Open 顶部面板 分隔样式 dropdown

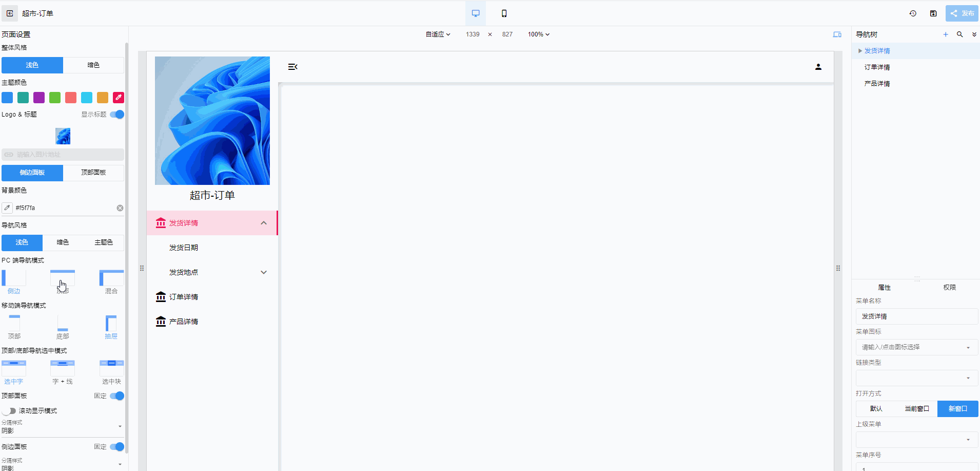tap(63, 427)
